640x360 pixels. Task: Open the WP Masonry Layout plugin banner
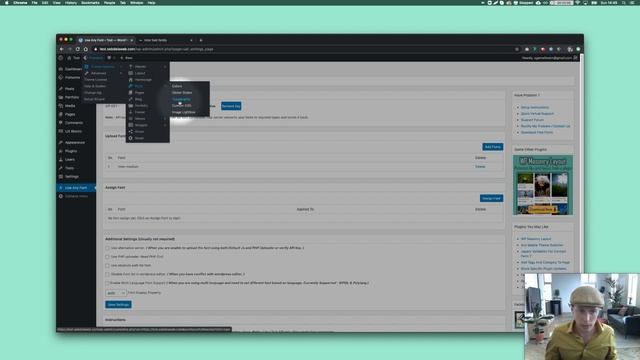(x=543, y=185)
